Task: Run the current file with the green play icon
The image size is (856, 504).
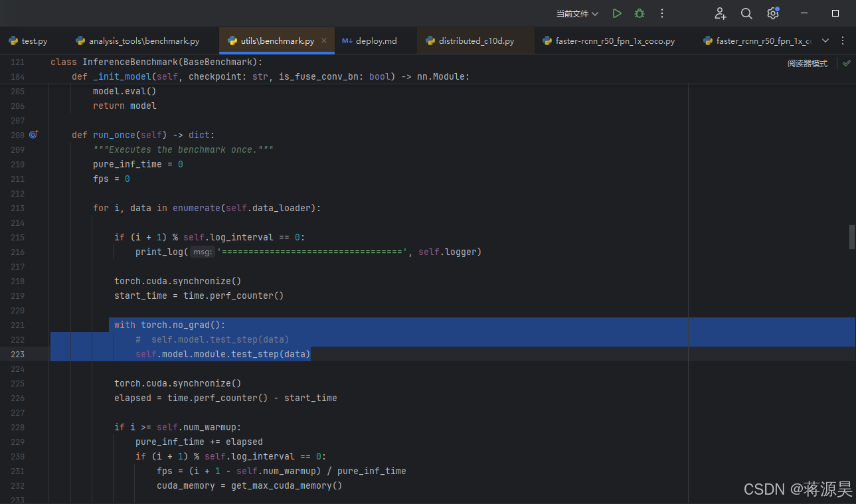Action: tap(616, 13)
